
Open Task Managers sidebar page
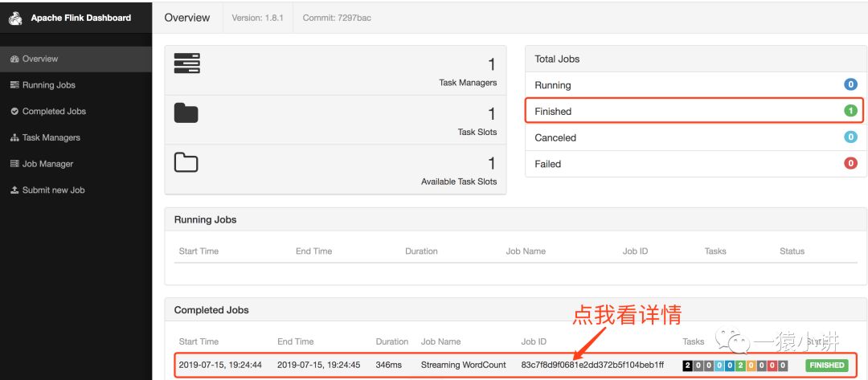coord(76,137)
